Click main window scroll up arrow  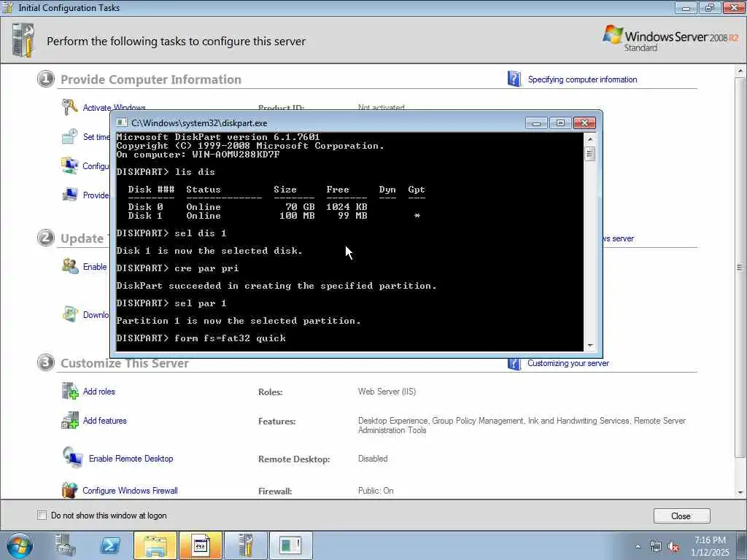740,71
